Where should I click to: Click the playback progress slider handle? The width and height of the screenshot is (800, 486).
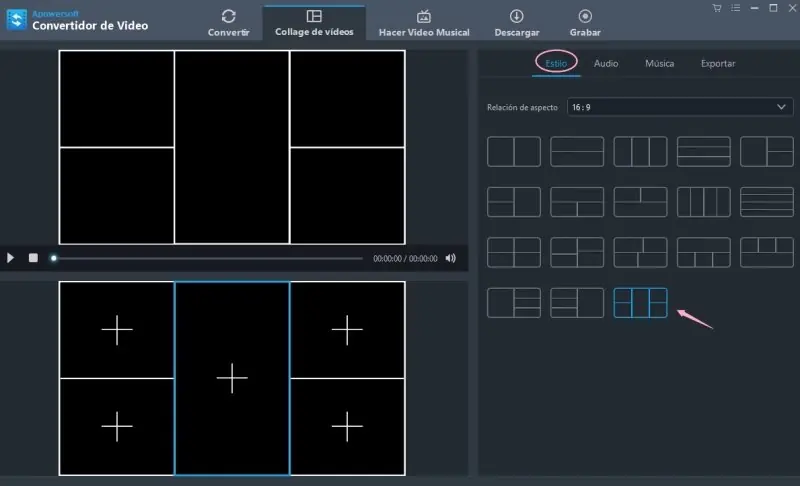pyautogui.click(x=54, y=258)
